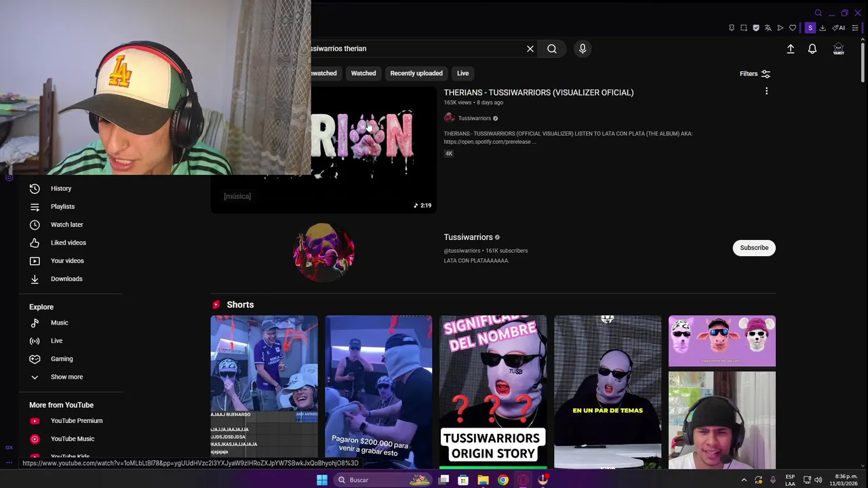Open the video's three-dot options menu
The height and width of the screenshot is (488, 868).
[x=767, y=91]
